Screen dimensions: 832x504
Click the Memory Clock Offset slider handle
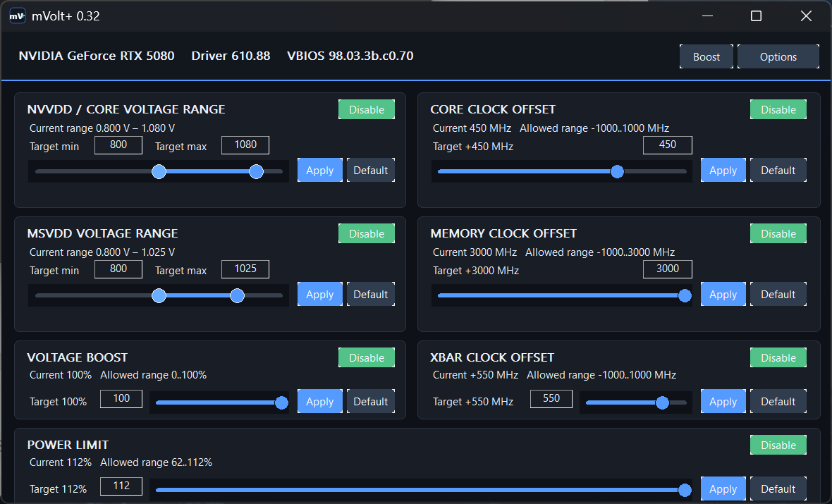click(x=685, y=295)
